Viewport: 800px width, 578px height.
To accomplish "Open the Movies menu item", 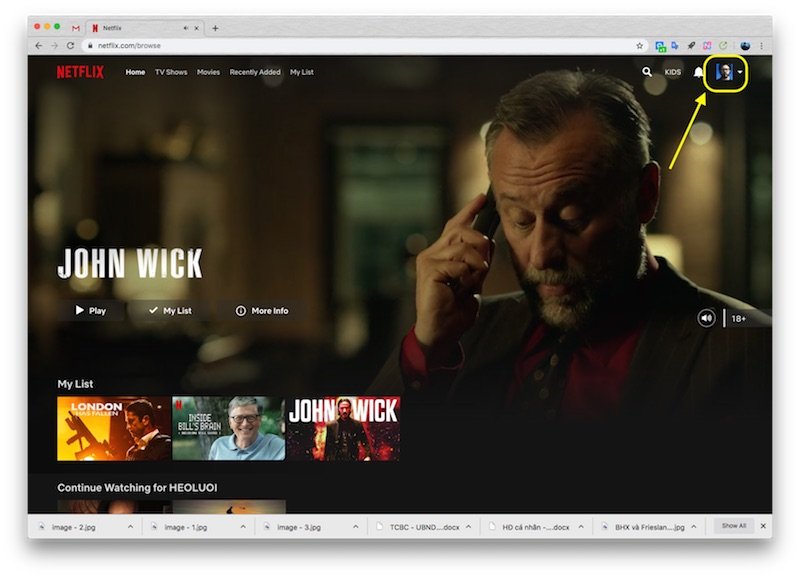I will tap(208, 72).
